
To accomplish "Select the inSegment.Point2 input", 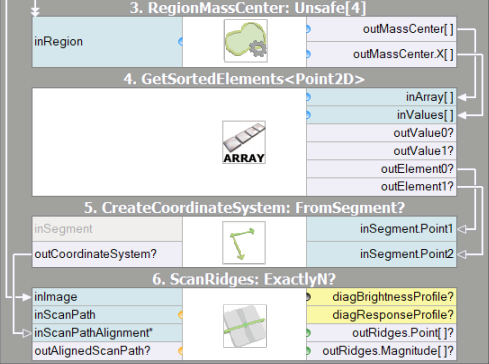I will [381, 254].
